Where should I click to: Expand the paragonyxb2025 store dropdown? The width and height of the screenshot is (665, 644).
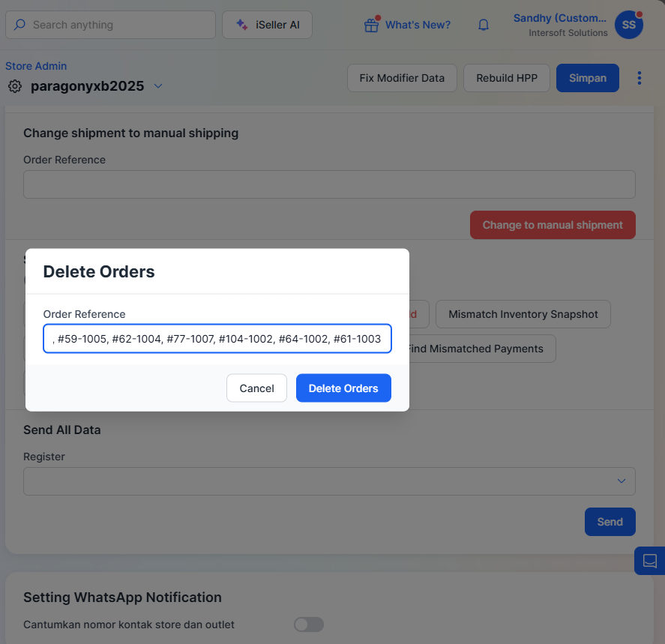point(158,86)
